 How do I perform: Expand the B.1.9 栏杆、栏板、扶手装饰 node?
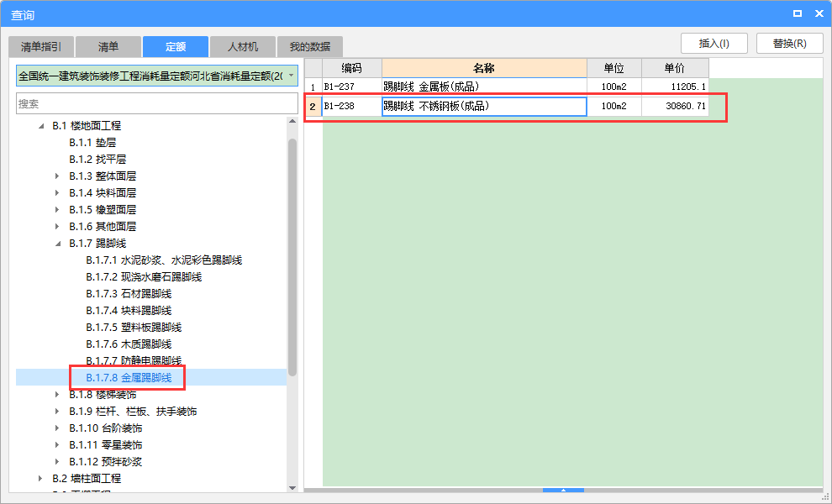pos(57,411)
